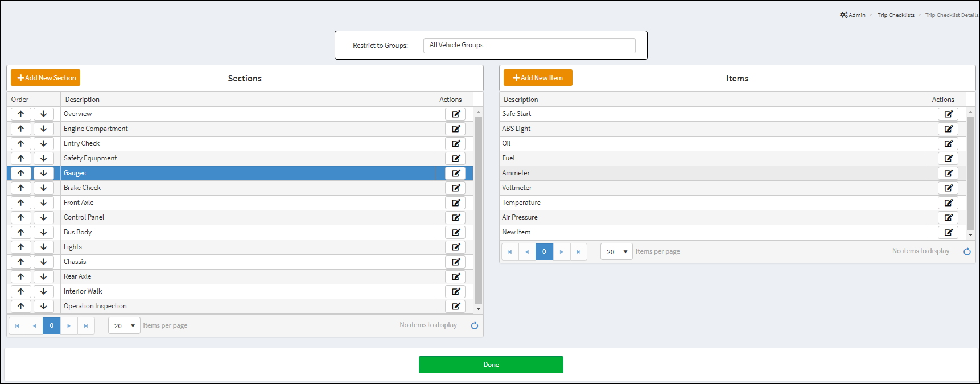The width and height of the screenshot is (980, 384).
Task: Move Overview section up
Action: pos(20,114)
